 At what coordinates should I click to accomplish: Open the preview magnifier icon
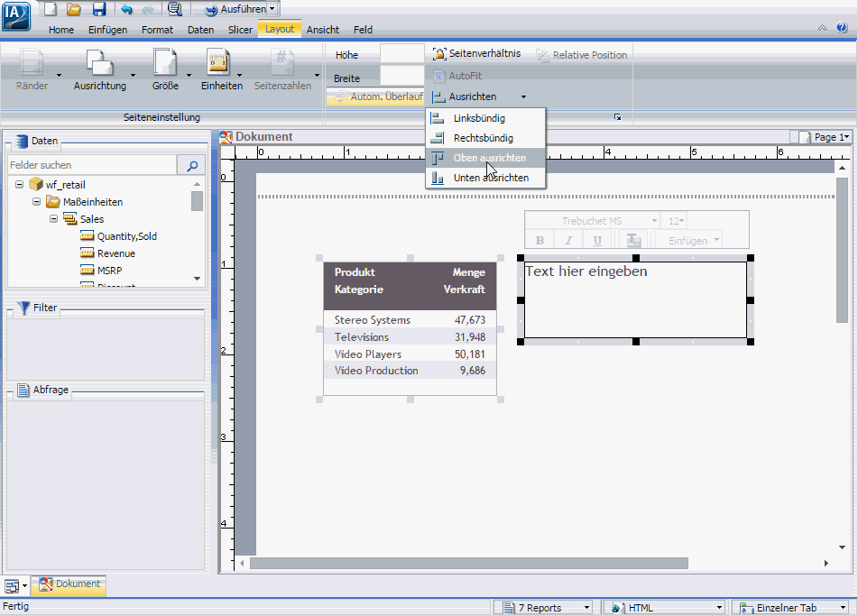coord(174,9)
